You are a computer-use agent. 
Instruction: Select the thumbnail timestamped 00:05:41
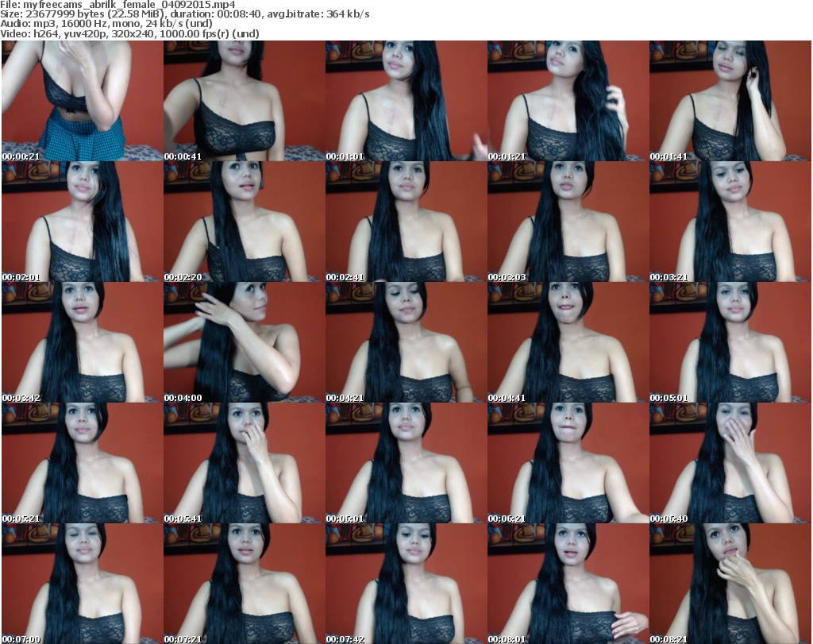(245, 464)
